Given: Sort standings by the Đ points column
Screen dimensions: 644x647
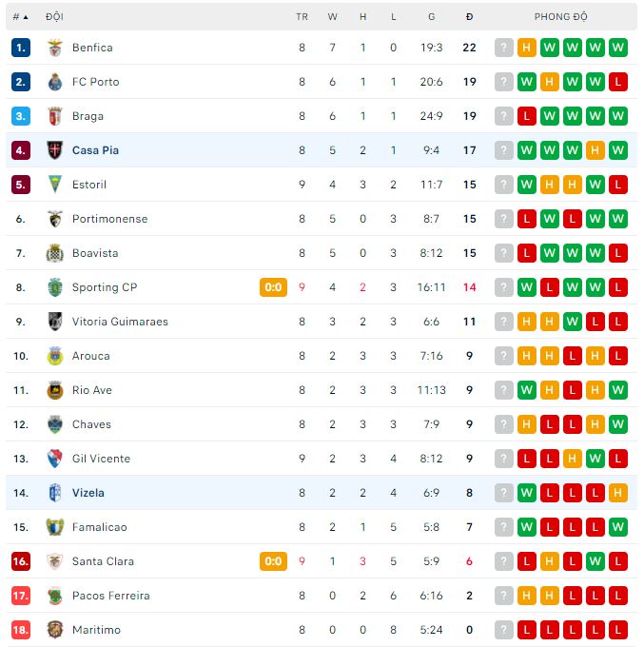Looking at the screenshot, I should coord(469,16).
